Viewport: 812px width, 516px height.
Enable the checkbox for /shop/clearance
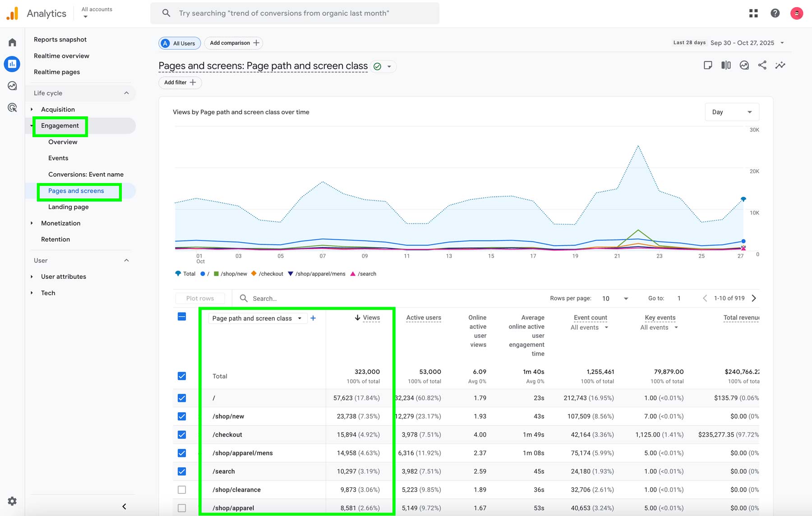[182, 489]
